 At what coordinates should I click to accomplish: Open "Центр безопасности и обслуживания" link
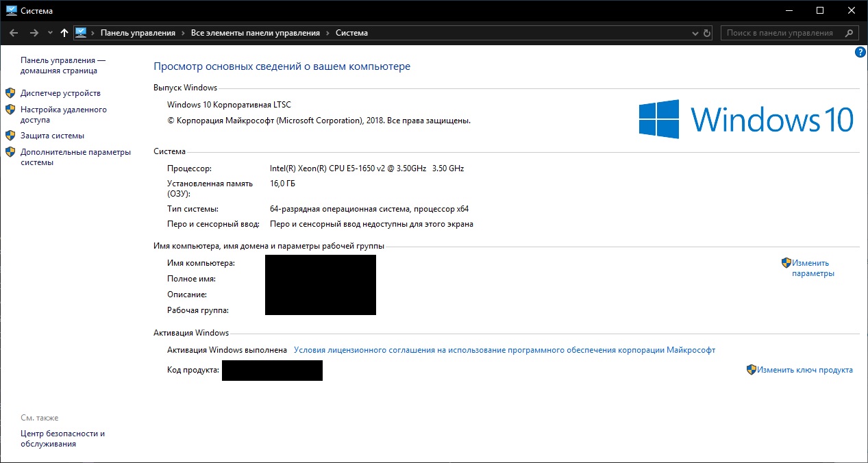[x=62, y=438]
